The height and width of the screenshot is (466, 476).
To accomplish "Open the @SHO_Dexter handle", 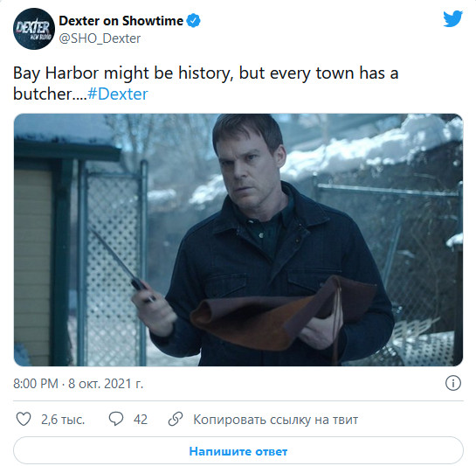I will pos(100,38).
